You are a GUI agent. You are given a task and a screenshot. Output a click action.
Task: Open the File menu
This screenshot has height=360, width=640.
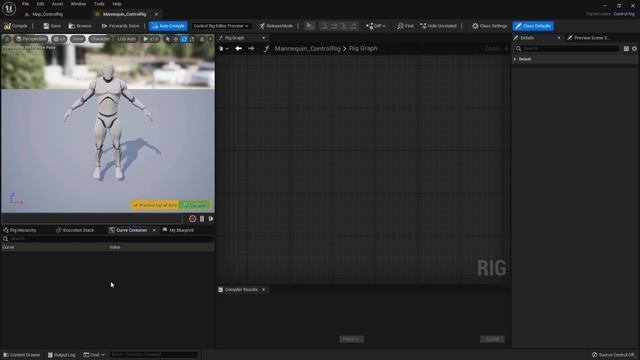coord(25,4)
